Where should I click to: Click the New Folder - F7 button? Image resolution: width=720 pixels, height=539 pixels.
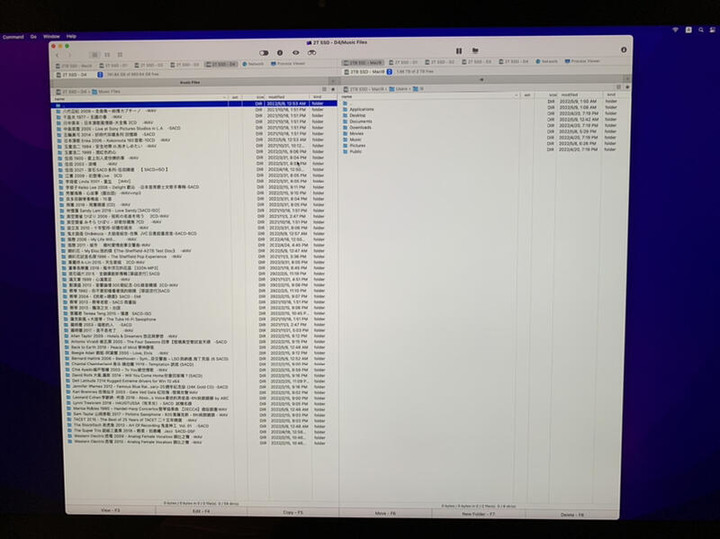coord(478,514)
